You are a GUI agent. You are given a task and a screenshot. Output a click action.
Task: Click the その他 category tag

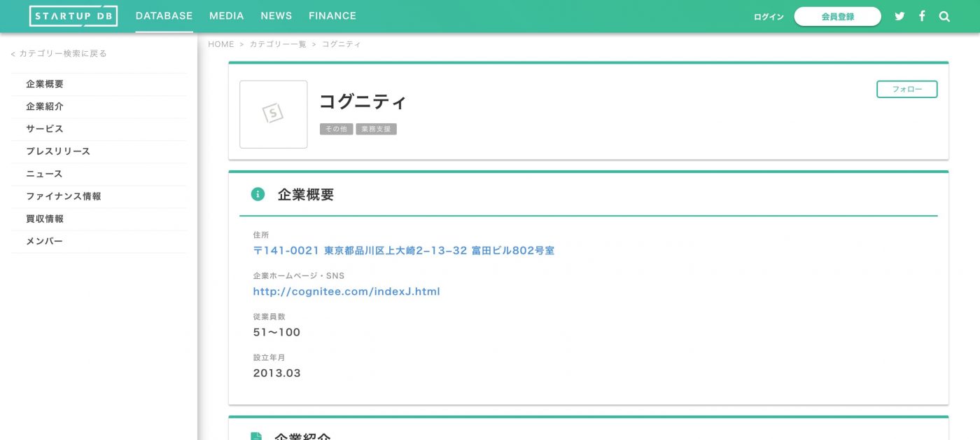click(336, 129)
